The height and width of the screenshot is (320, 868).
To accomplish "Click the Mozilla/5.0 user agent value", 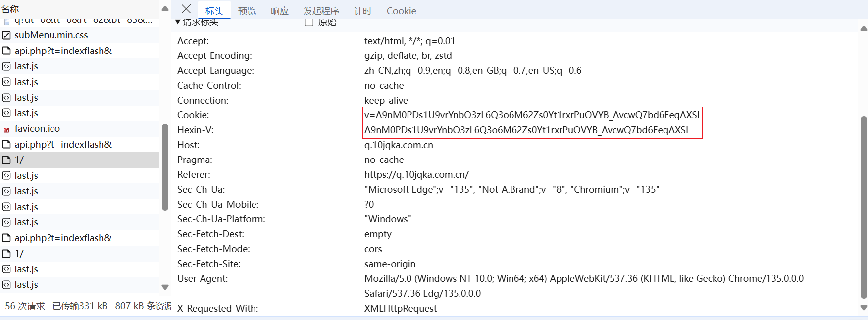I will (584, 286).
